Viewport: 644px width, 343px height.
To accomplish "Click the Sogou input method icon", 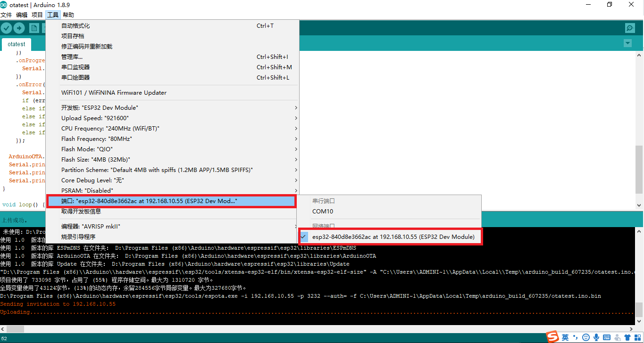I will (552, 337).
